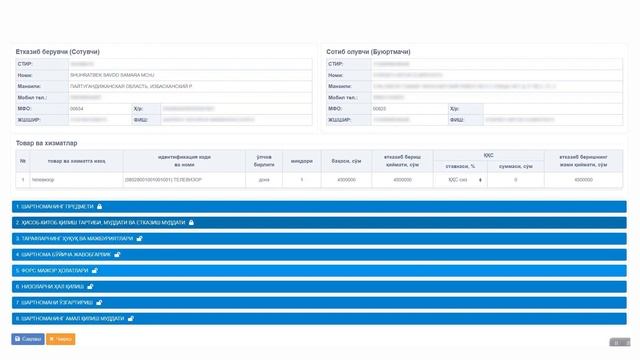Expand section 1 ШАРТНОМАНИНГ ПРЕДМЕТИ header
The width and height of the screenshot is (640, 360).
pyautogui.click(x=319, y=207)
